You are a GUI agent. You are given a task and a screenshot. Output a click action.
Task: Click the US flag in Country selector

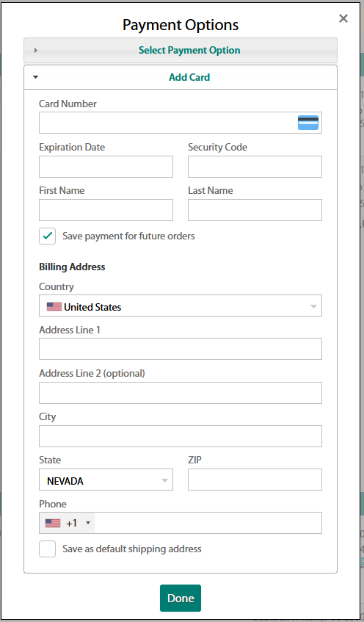[54, 307]
